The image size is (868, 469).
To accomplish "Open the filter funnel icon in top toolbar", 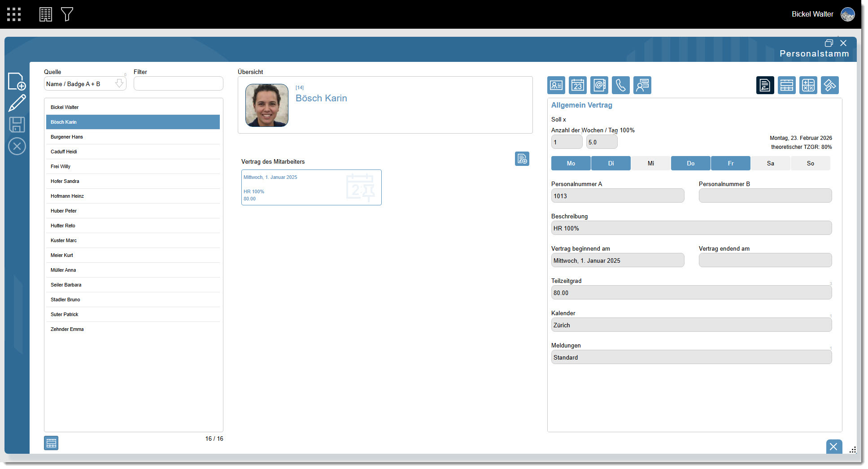I will (67, 14).
